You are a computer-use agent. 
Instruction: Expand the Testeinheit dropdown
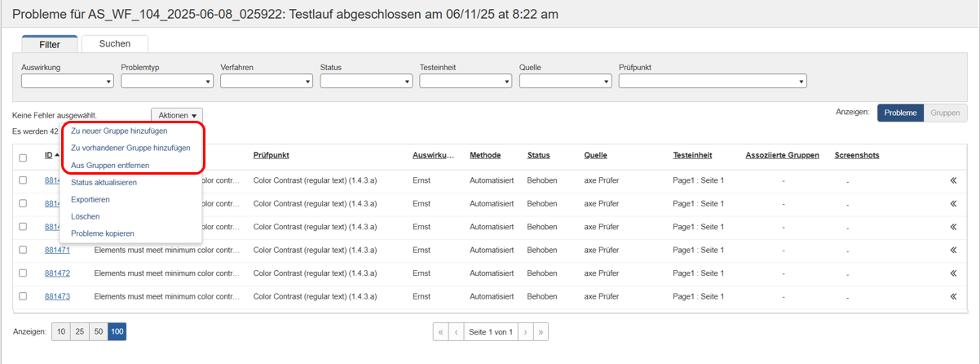click(x=465, y=81)
